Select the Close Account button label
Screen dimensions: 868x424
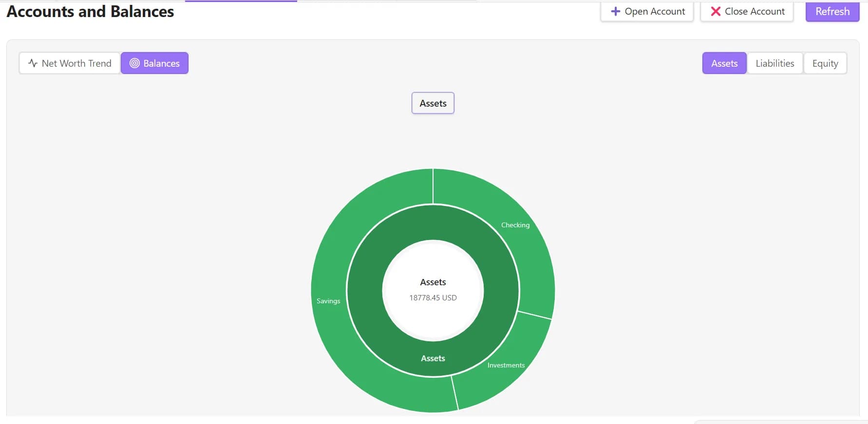[x=755, y=11]
